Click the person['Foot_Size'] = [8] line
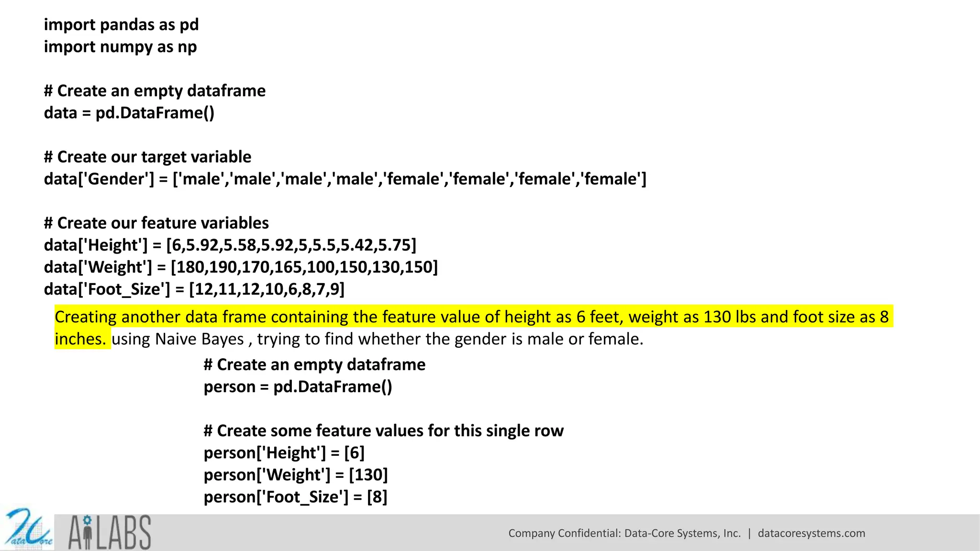 pos(295,496)
